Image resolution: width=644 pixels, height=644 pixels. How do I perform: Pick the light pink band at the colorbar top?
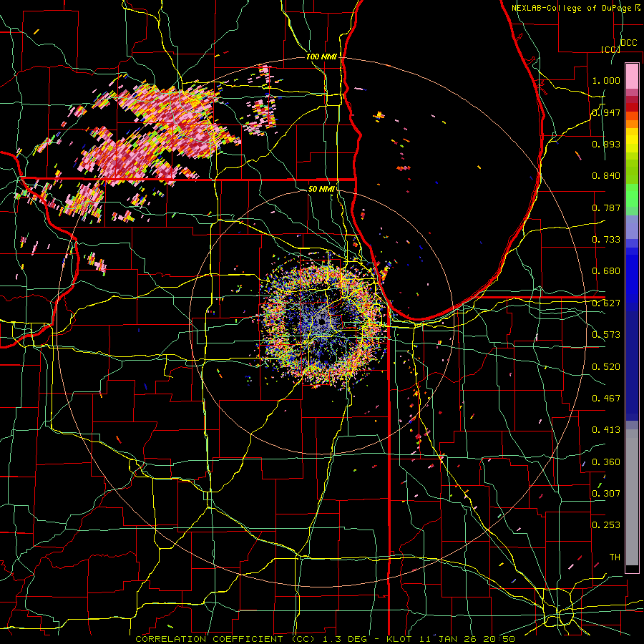tap(632, 76)
